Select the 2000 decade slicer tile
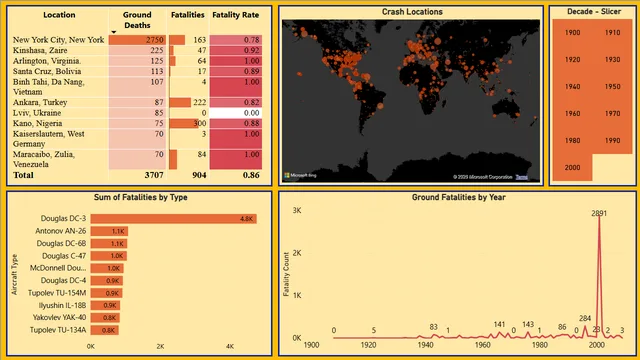 (572, 167)
